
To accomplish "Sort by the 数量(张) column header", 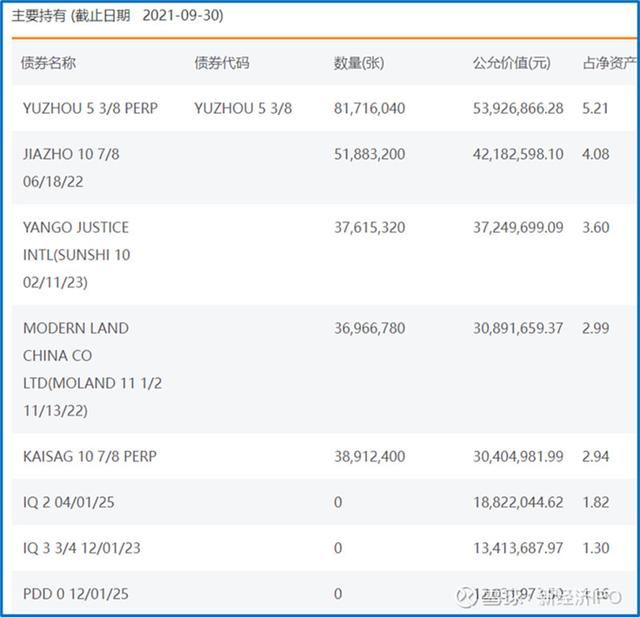I will (x=359, y=63).
